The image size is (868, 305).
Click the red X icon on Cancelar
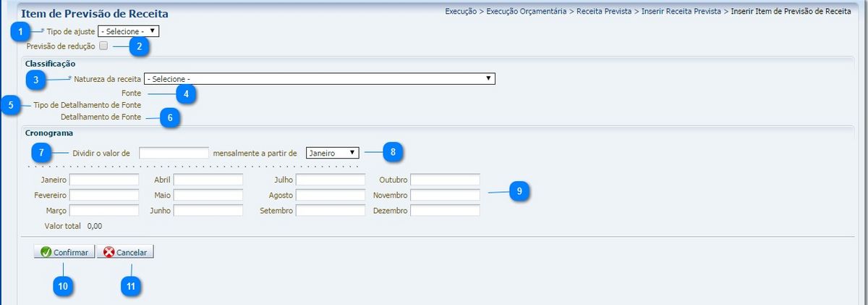(109, 253)
